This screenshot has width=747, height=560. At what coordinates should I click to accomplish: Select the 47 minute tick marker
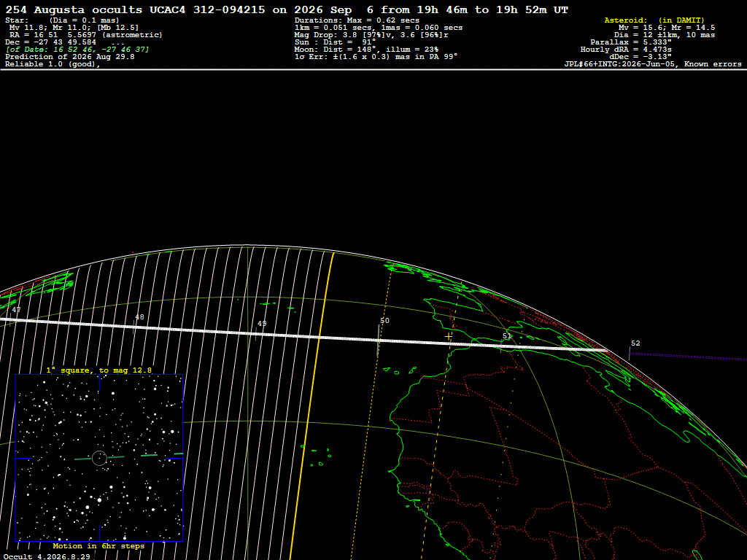[x=16, y=309]
